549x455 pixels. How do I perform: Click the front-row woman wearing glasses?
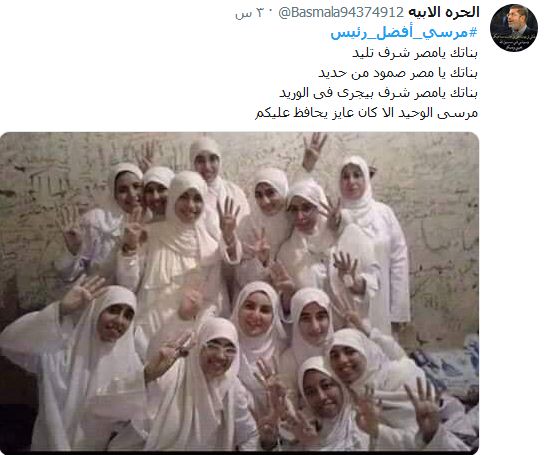tap(218, 354)
